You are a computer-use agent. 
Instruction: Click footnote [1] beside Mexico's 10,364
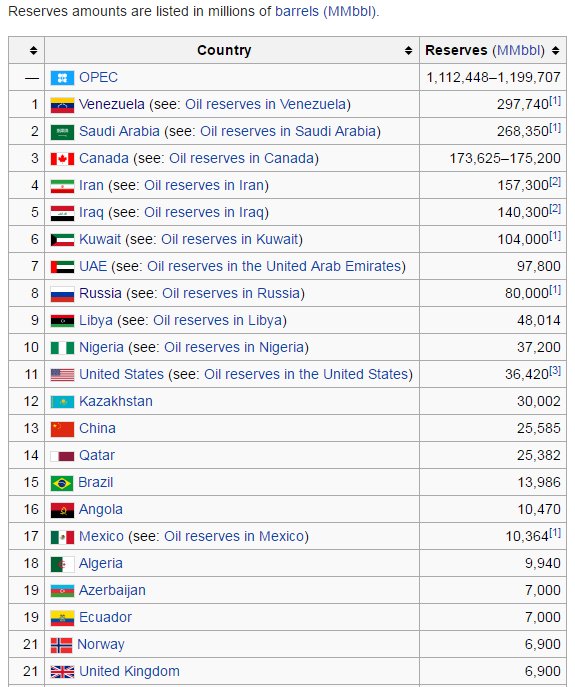[x=555, y=534]
